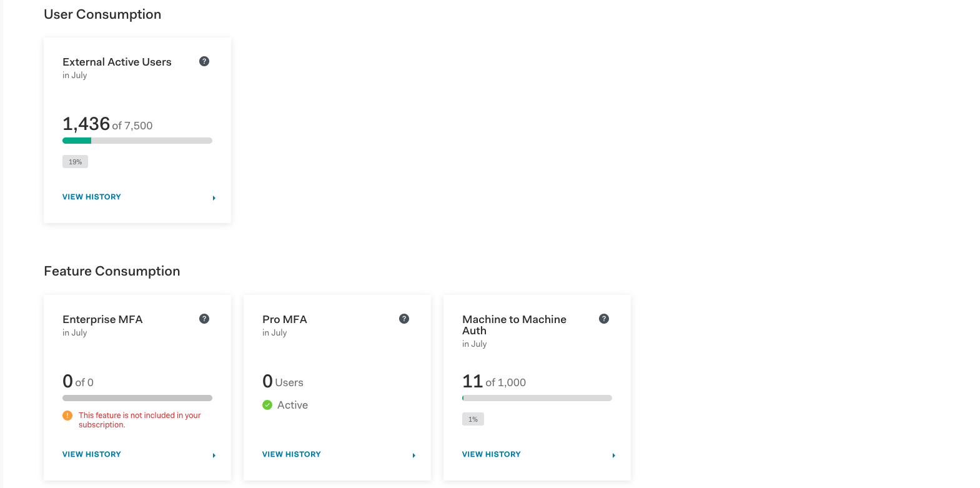Click the 1% usage badge
Screen dimensions: 980x488
coord(473,419)
